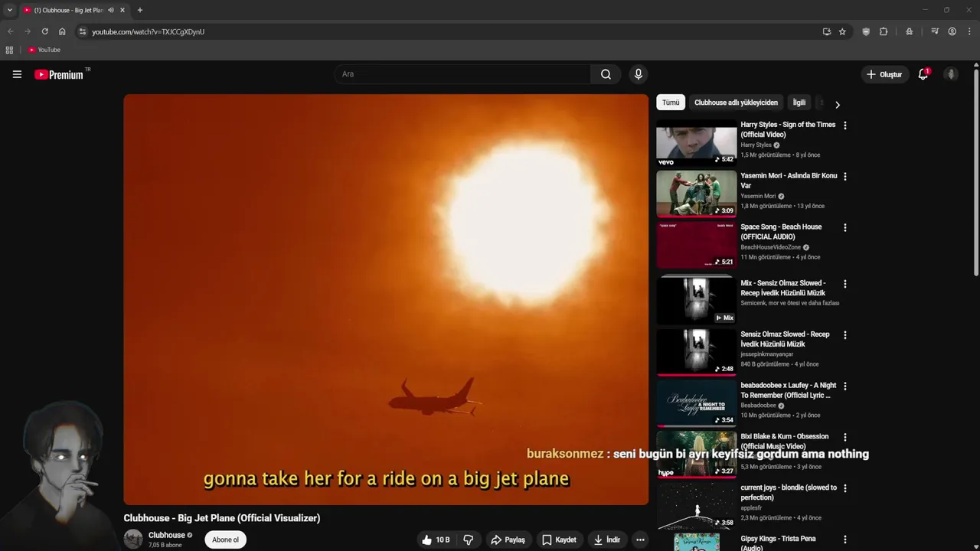980x551 pixels.
Task: Open media controls icon in toolbar
Action: pos(935,31)
